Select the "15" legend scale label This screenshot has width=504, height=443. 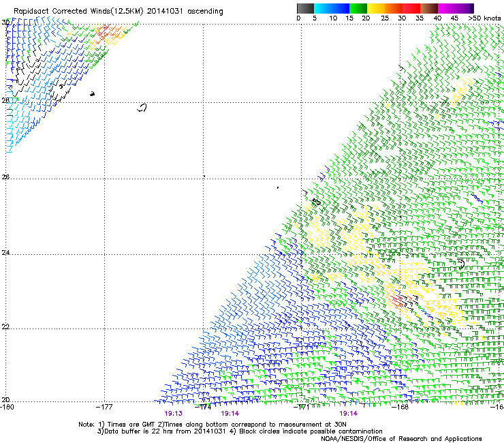pos(349,18)
